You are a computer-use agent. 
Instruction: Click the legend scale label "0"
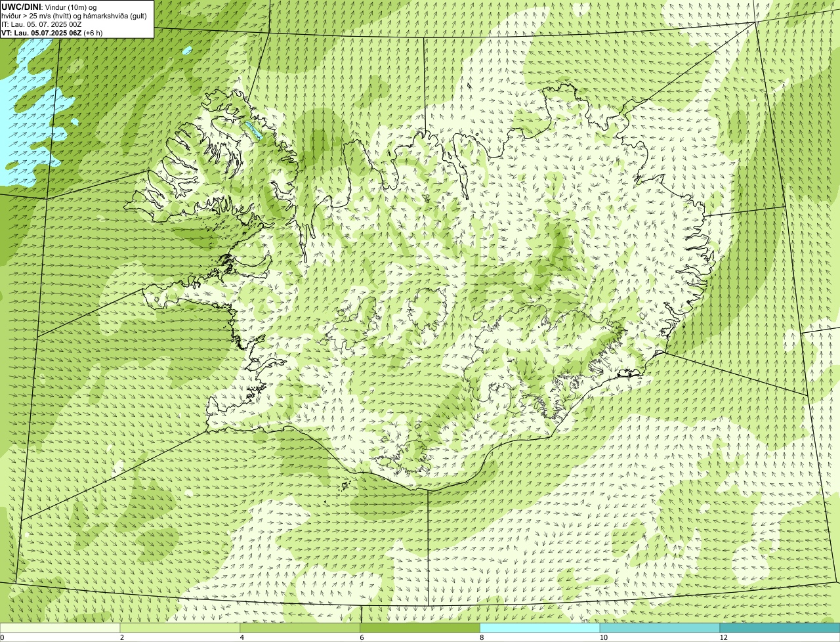pyautogui.click(x=2, y=637)
